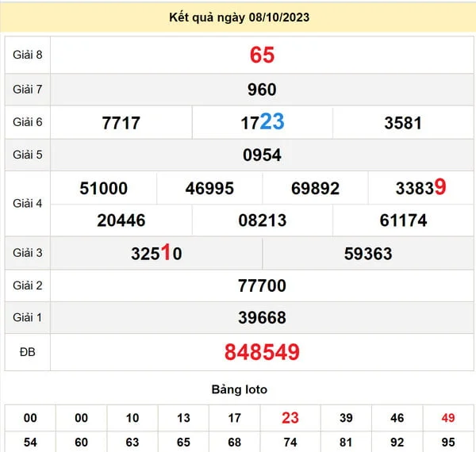Select the Giải 2 number 77700
Viewport: 476px width, 452px height.
(262, 285)
